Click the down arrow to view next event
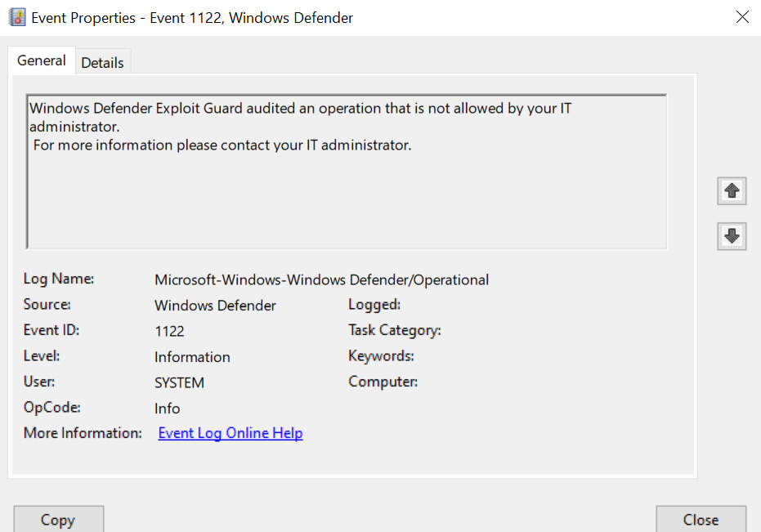 (x=732, y=236)
